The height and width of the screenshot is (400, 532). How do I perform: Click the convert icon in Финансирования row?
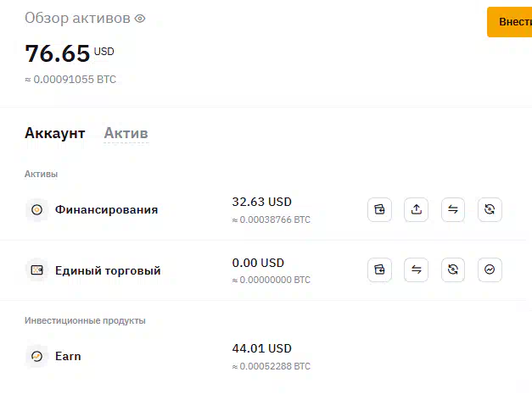tap(490, 209)
